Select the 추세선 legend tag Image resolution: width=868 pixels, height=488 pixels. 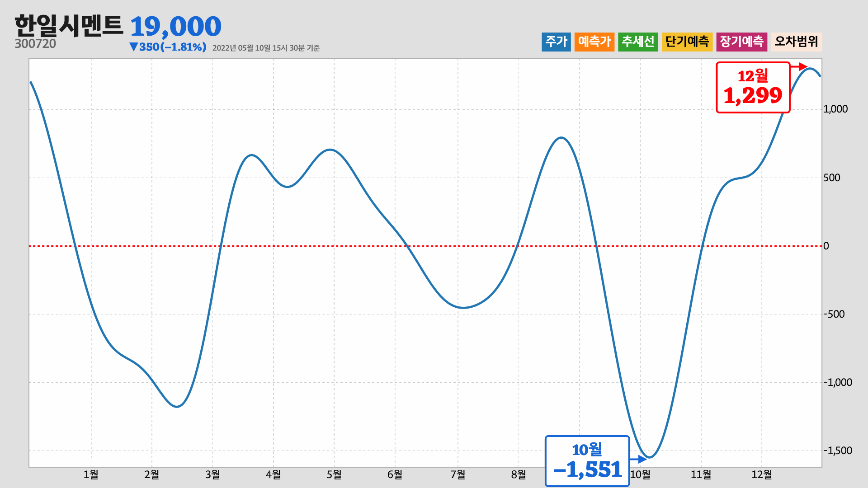coord(638,42)
